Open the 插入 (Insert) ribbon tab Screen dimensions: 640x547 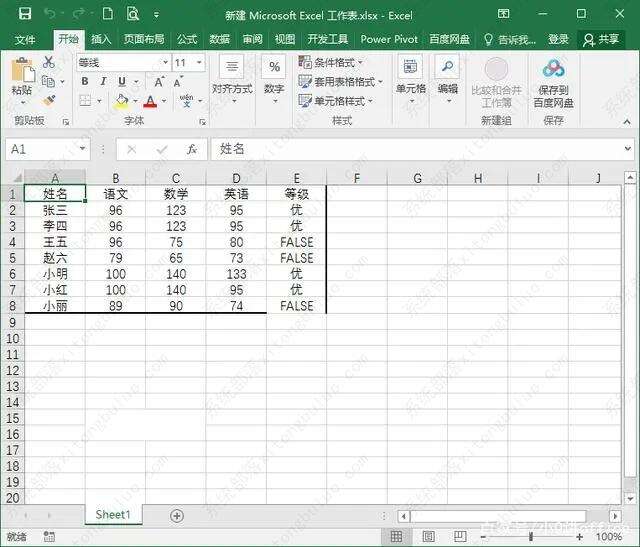click(x=101, y=39)
